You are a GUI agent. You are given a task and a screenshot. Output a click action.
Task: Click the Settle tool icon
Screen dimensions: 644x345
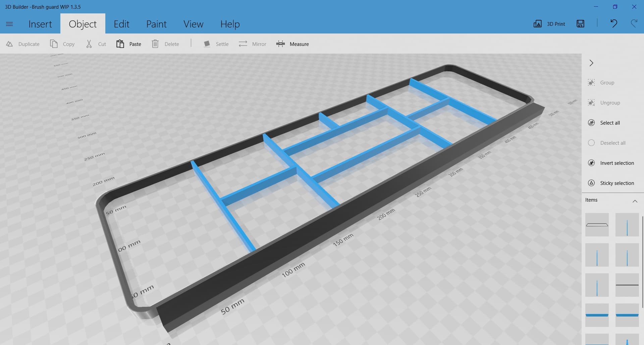pos(207,44)
